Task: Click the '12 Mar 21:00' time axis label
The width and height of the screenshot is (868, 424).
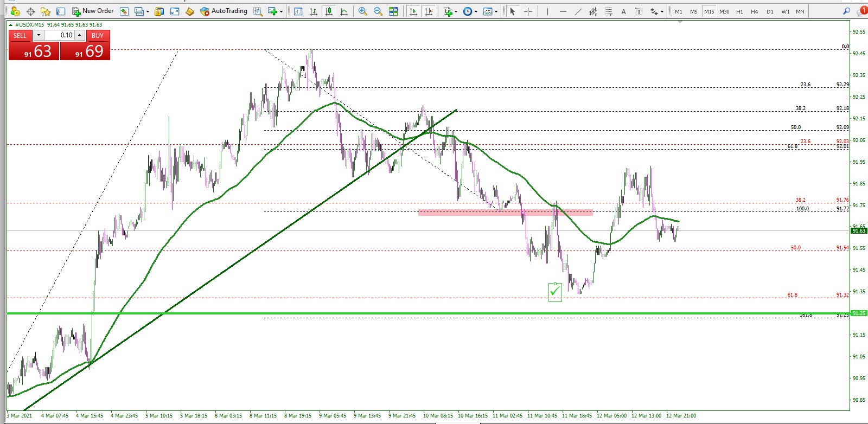Action: (681, 416)
